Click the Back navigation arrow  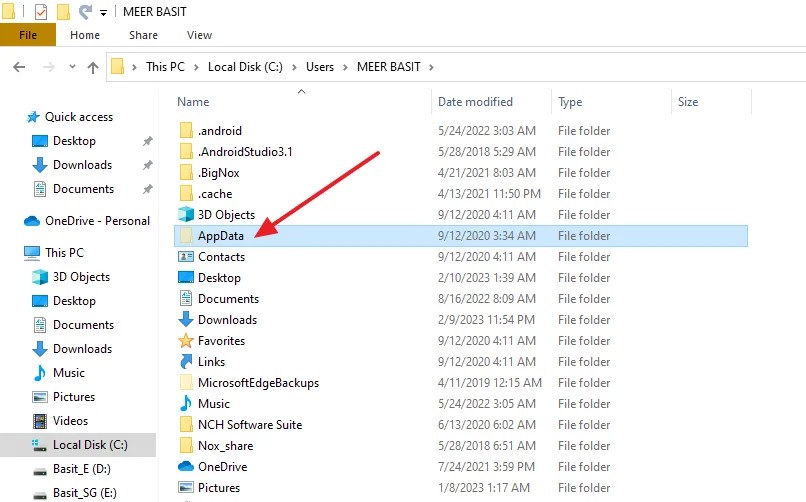(x=19, y=67)
